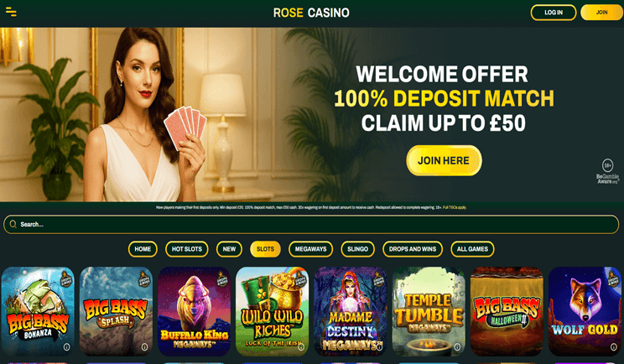This screenshot has height=364, width=624.
Task: Open info icon on Temple Tumble Megaways
Action: point(457,347)
